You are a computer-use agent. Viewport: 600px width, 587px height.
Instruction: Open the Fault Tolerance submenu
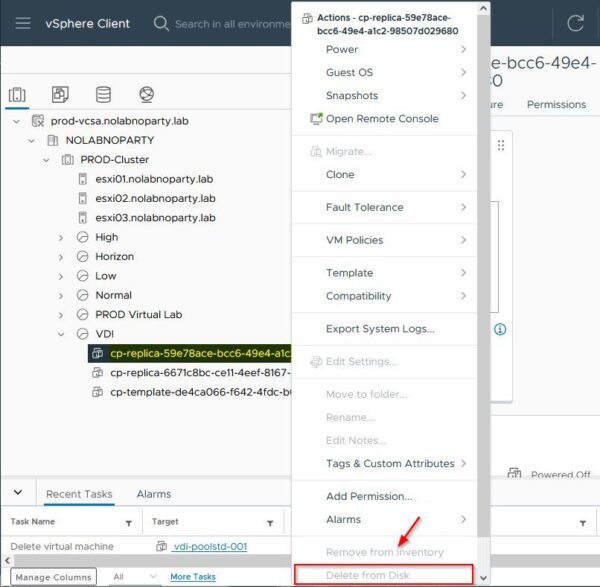point(385,207)
